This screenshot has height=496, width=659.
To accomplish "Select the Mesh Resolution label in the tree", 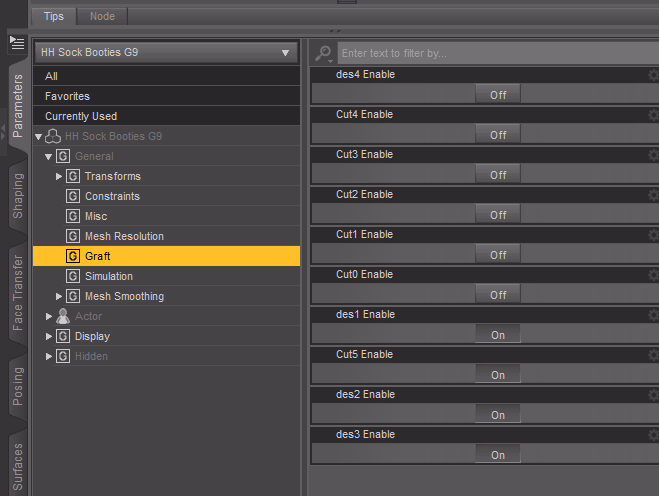I will (x=124, y=236).
